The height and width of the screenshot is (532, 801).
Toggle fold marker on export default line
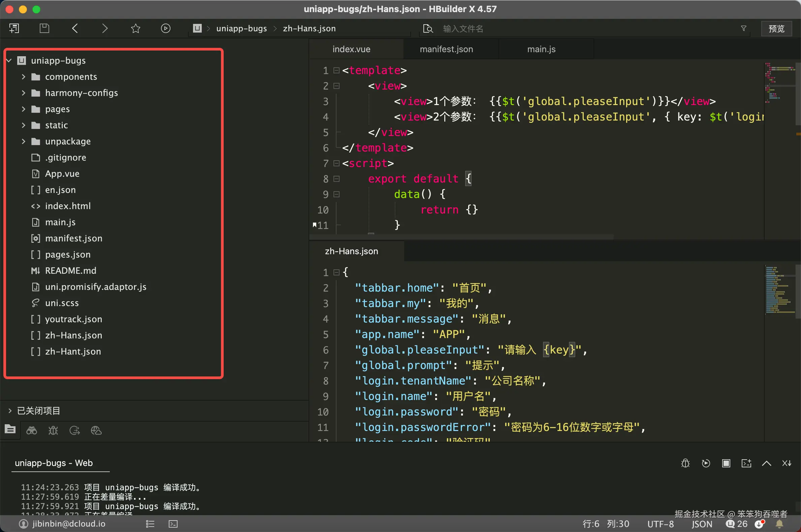[337, 179]
